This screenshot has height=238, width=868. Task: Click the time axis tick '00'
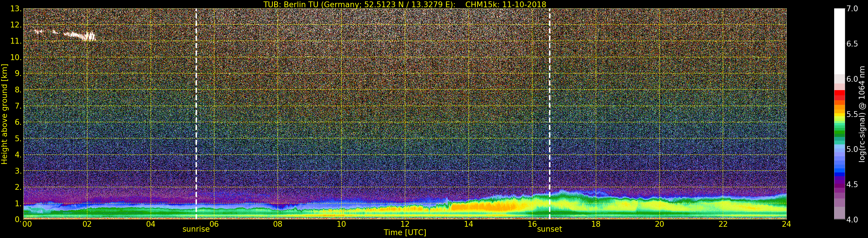(x=27, y=224)
